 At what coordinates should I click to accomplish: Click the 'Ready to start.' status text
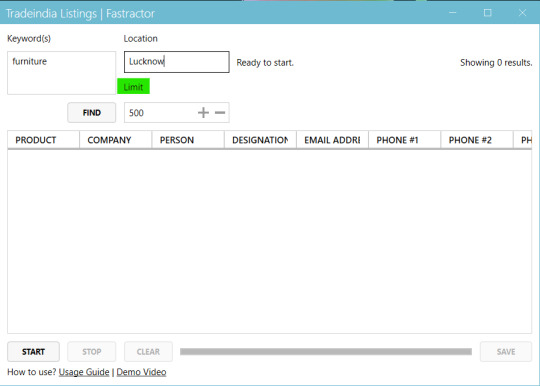pyautogui.click(x=265, y=63)
